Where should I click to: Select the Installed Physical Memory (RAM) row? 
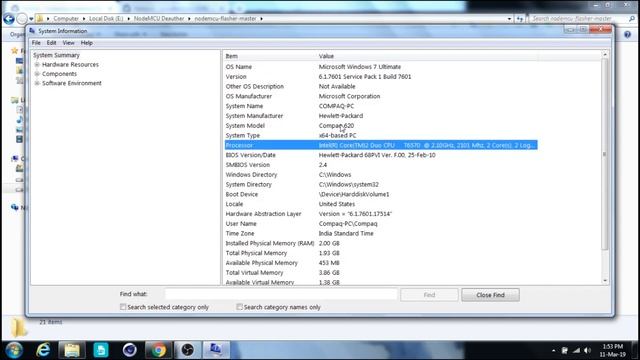click(381, 243)
